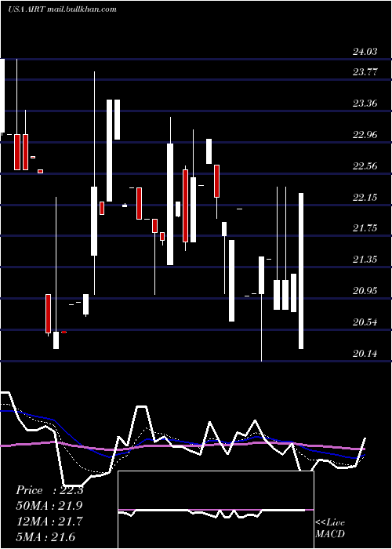This screenshot has width=392, height=549.
Task: Click the <<Live MACD label
Action: pos(330,528)
